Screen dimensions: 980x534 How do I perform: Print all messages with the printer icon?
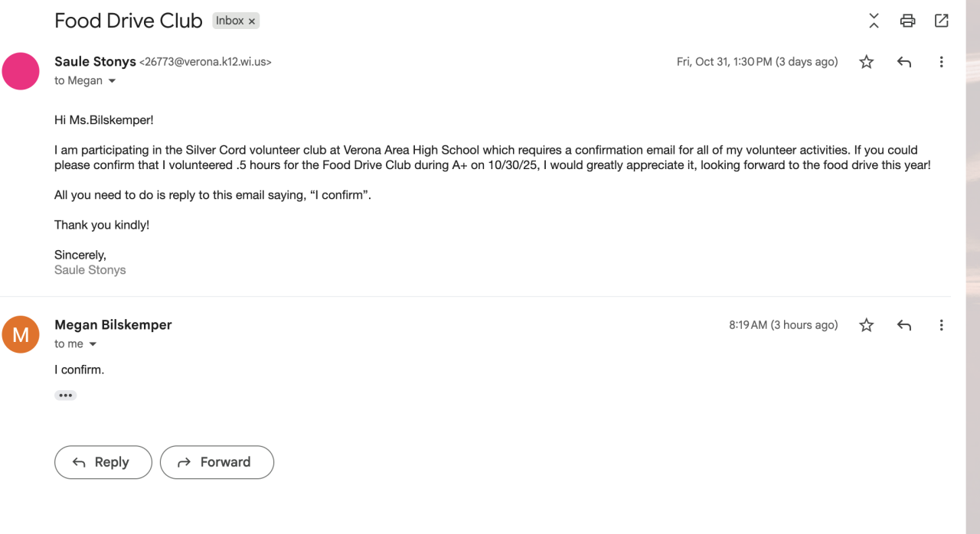907,21
